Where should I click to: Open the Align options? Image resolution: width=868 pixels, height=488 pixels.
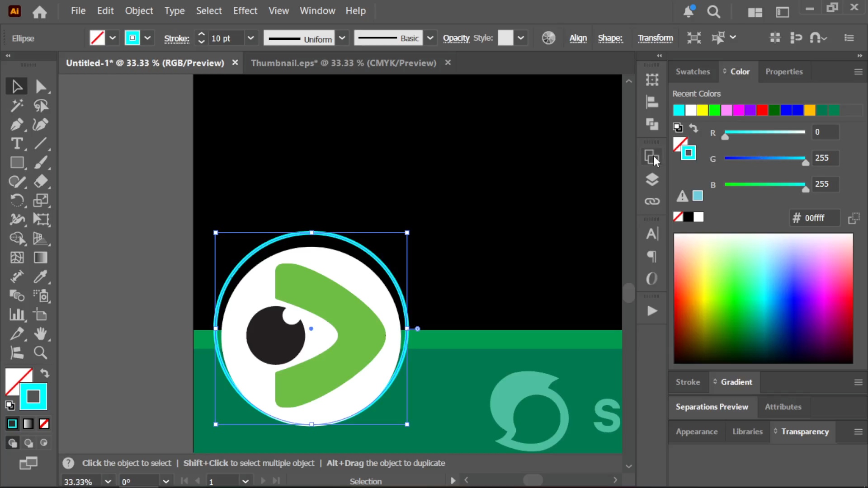(578, 38)
